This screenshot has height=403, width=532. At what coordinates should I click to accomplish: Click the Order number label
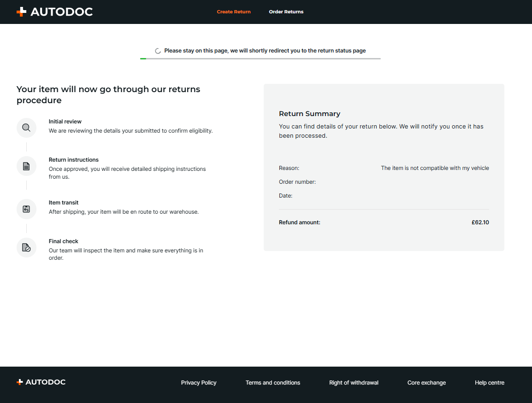pyautogui.click(x=297, y=182)
